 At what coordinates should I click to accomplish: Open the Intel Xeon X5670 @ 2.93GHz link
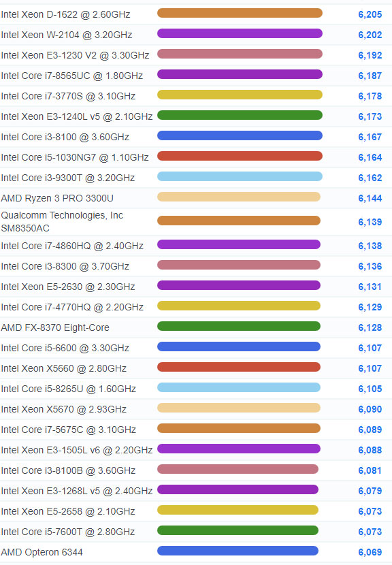[x=64, y=409]
